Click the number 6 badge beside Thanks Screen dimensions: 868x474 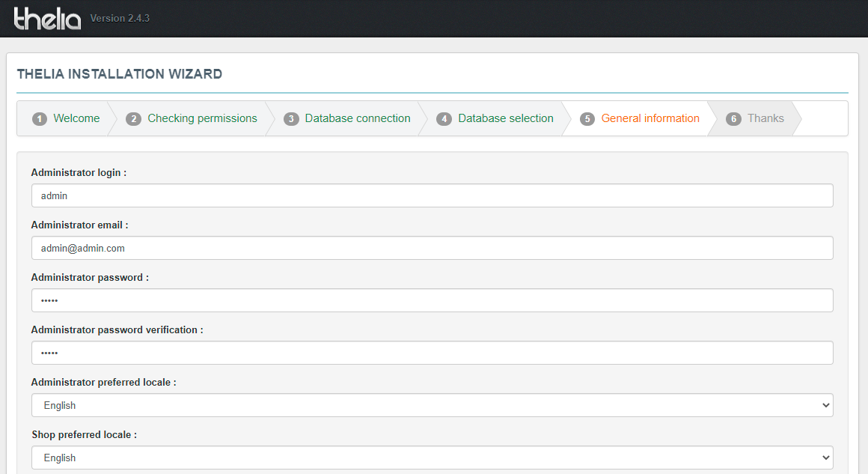point(733,119)
